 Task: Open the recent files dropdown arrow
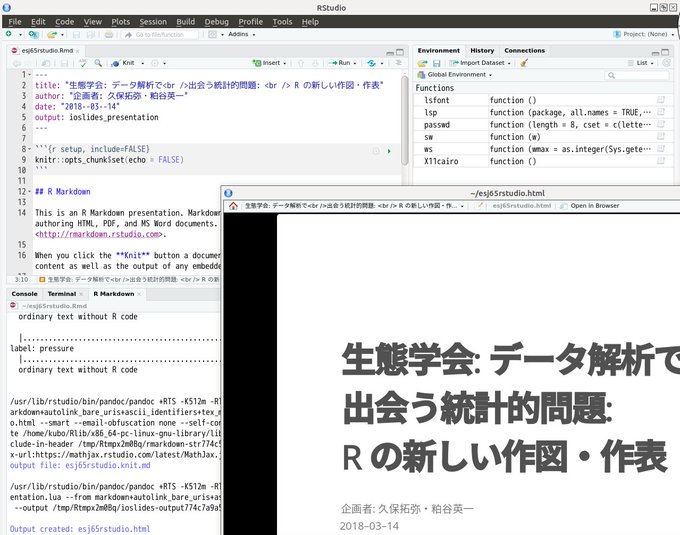(x=62, y=35)
